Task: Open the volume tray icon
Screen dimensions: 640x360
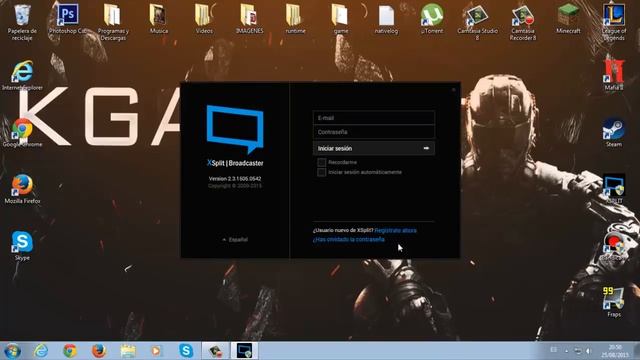Action: click(589, 351)
